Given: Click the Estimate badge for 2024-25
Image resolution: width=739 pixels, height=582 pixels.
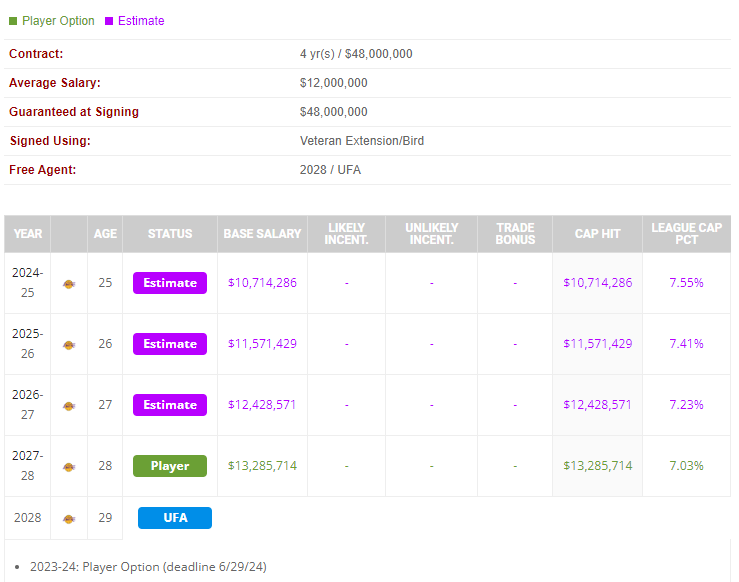Looking at the screenshot, I should (170, 283).
